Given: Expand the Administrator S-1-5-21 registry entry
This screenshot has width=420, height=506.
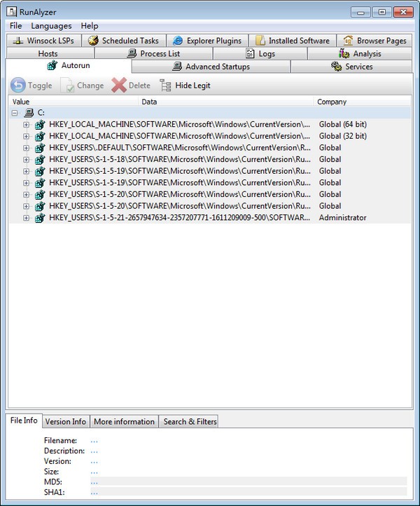Looking at the screenshot, I should point(27,218).
